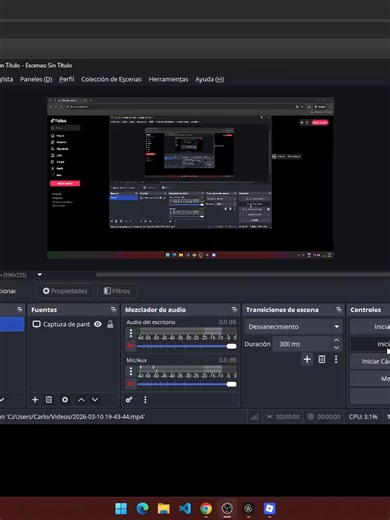The width and height of the screenshot is (390, 520).
Task: Click the streaming status icon in status bar
Action: [x=270, y=417]
